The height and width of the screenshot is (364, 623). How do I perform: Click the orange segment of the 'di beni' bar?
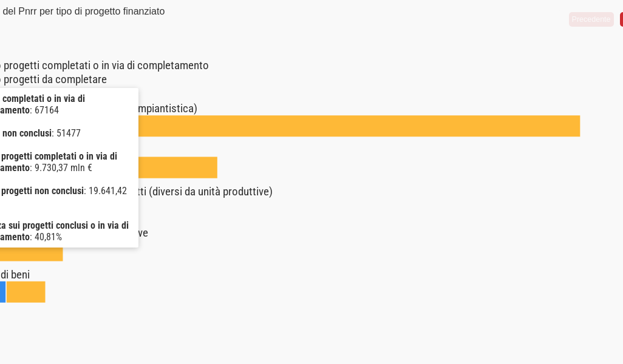(26, 292)
